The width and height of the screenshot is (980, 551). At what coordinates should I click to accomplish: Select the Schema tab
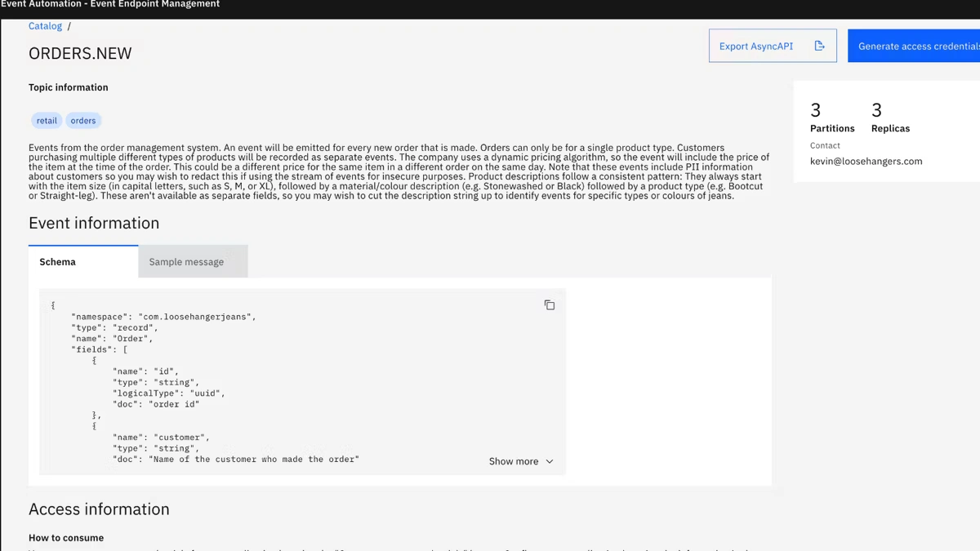tap(58, 262)
